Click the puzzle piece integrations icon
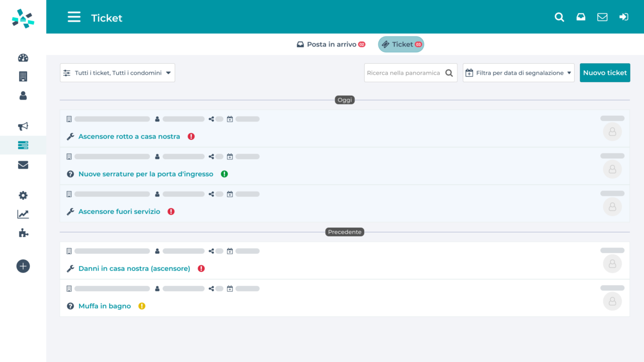The width and height of the screenshot is (644, 362). (23, 233)
